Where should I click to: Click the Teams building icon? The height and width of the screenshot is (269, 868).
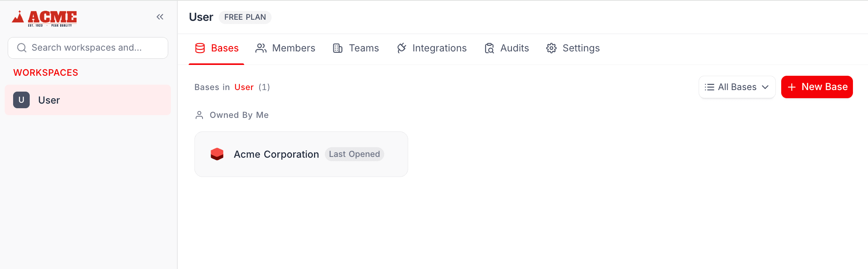(x=338, y=48)
